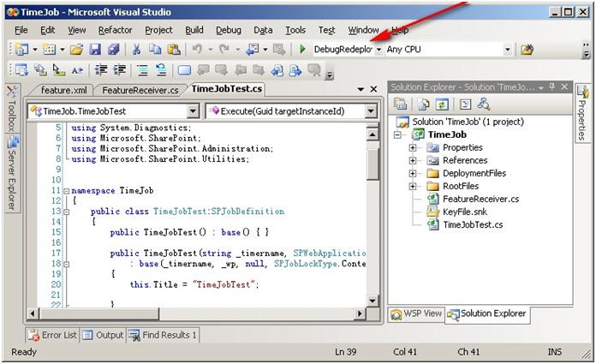This screenshot has height=364, width=596.
Task: Click the Display Word Completion icon
Action: 78,70
